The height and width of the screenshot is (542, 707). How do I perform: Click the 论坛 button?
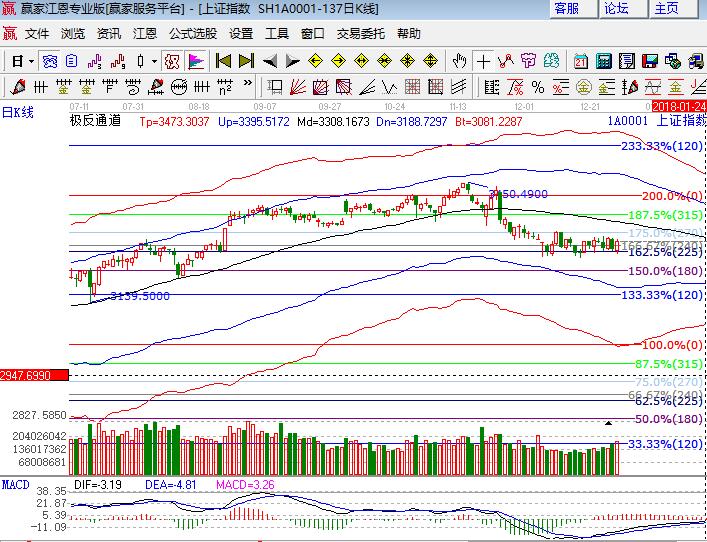[617, 9]
